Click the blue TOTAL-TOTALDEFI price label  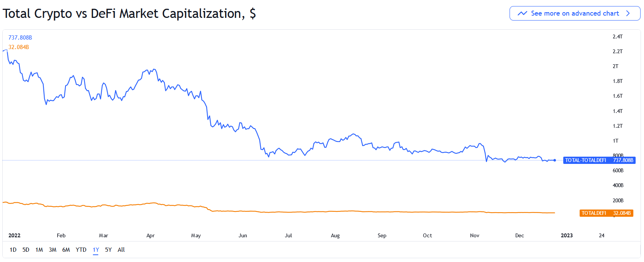pos(599,160)
